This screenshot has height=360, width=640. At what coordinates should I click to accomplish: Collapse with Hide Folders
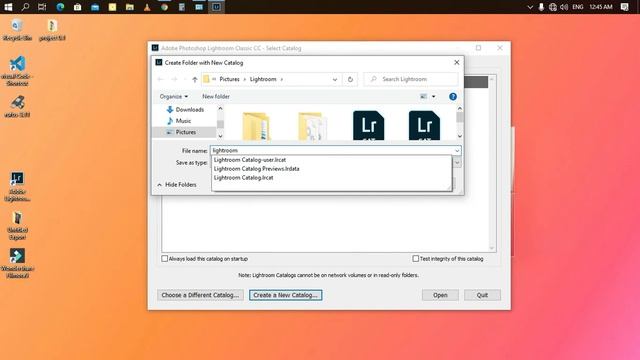tap(177, 185)
